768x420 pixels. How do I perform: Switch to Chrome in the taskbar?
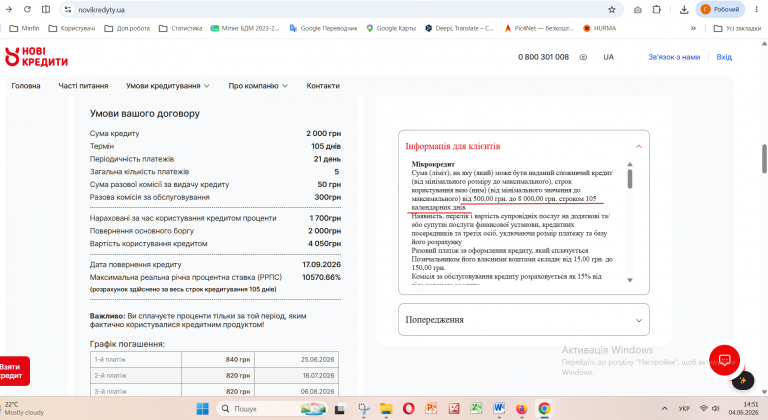coord(544,408)
